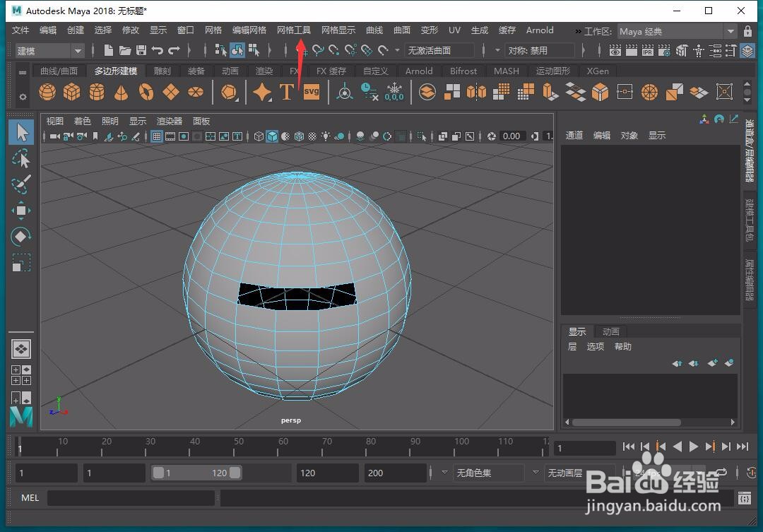Open the 选项 layer editor menu

pyautogui.click(x=595, y=346)
